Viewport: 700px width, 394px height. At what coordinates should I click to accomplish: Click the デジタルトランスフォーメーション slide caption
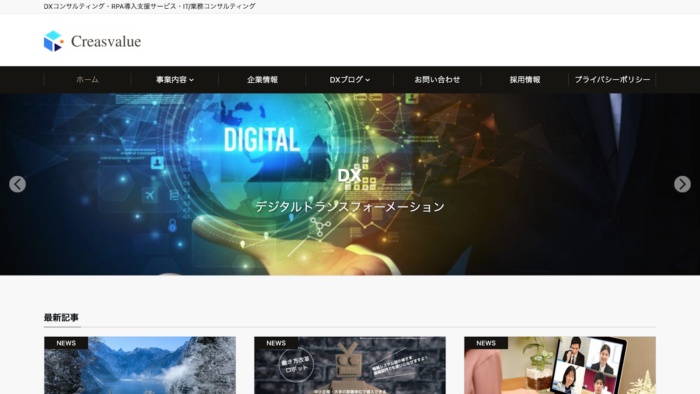[350, 207]
